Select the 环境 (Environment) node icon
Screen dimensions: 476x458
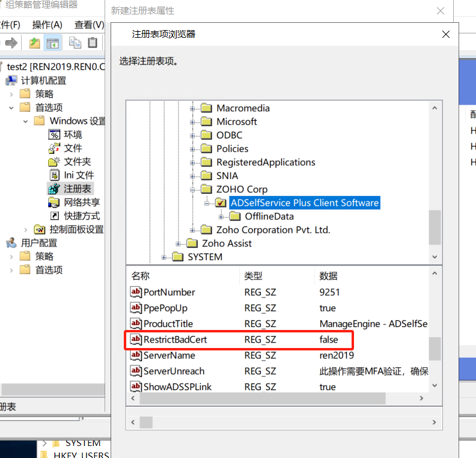click(x=54, y=135)
